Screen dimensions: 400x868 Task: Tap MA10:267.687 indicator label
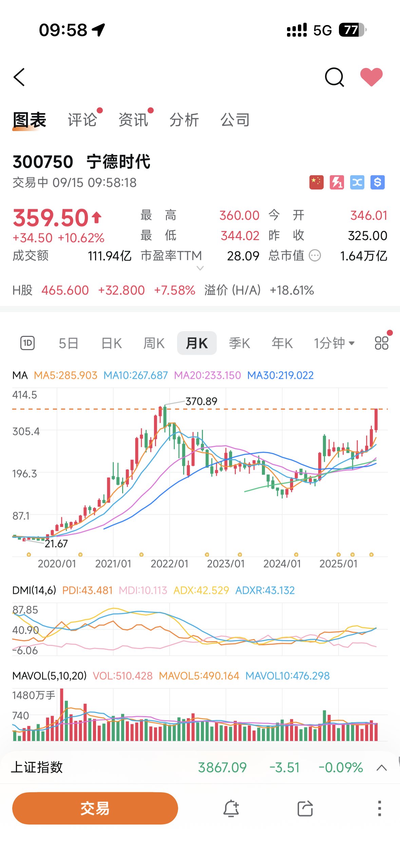coord(136,375)
